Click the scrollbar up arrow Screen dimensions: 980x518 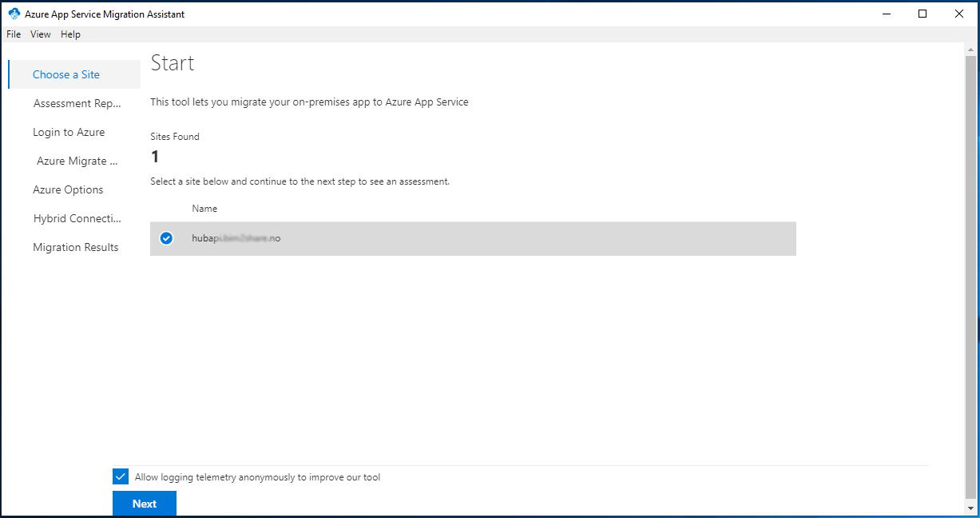[x=970, y=49]
